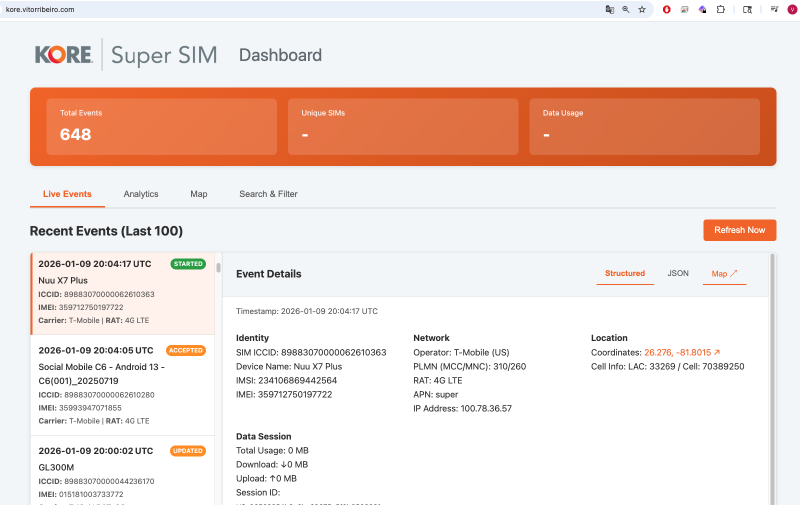Open coordinates 26.276, -81.8015 link
Viewport: 800px width, 505px height.
(x=682, y=352)
